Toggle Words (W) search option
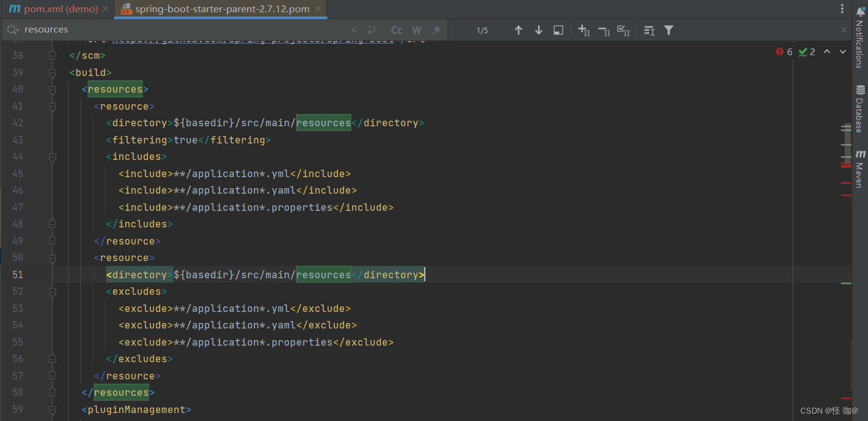Image resolution: width=868 pixels, height=421 pixels. coord(417,30)
